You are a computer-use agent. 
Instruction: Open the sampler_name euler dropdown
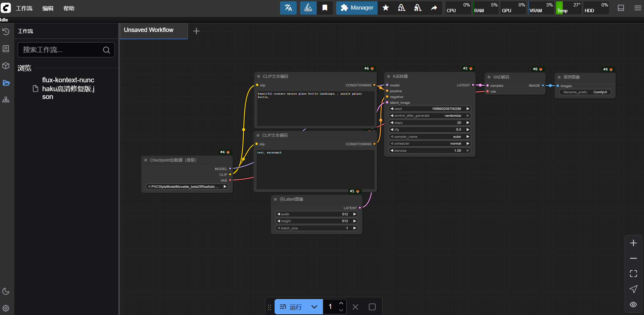point(430,137)
